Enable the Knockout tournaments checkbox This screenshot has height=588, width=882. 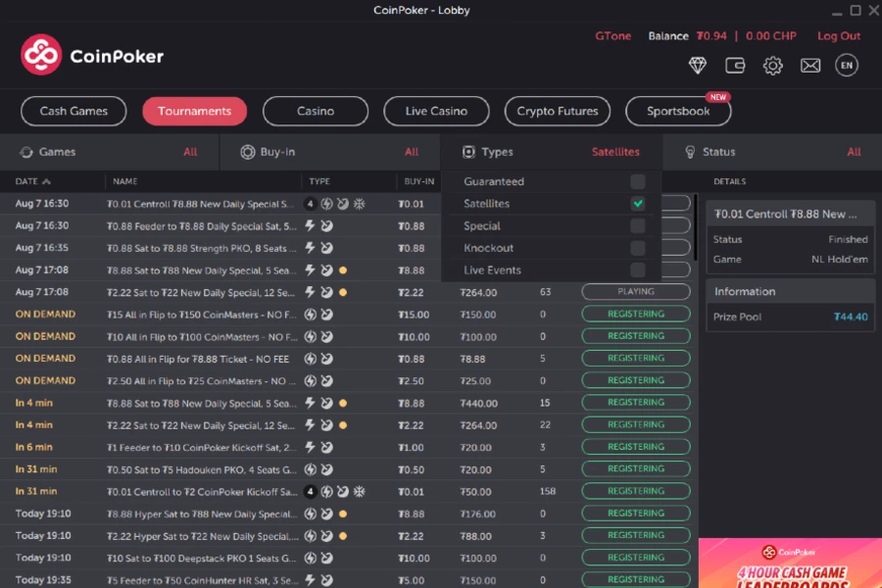click(638, 248)
